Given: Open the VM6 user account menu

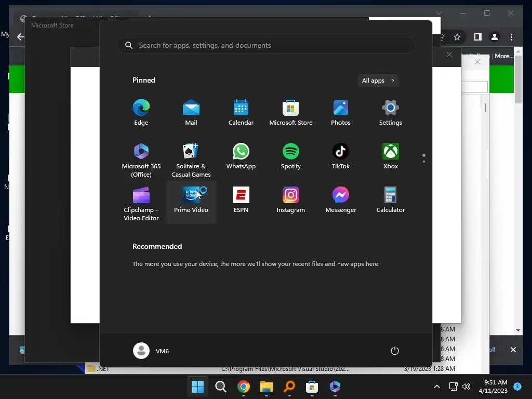Looking at the screenshot, I should (x=151, y=351).
